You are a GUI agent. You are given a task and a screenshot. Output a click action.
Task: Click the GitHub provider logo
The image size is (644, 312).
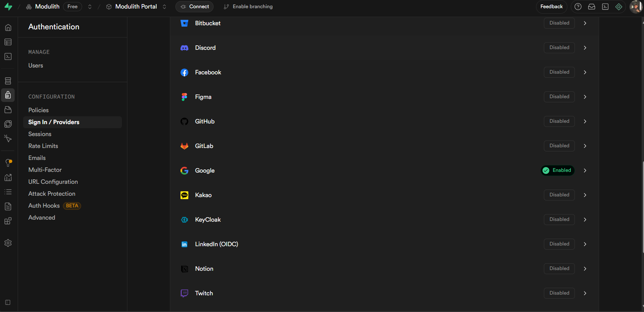[x=184, y=121]
